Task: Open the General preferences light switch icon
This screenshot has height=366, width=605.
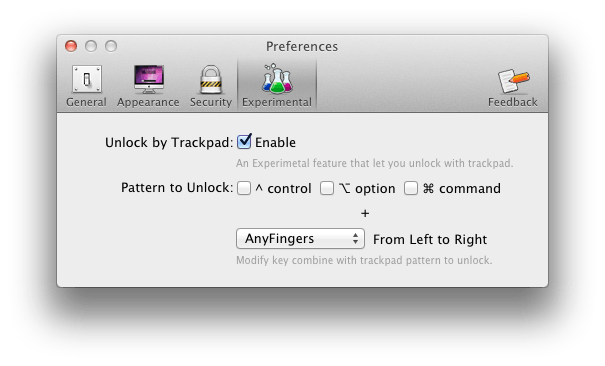Action: click(x=87, y=79)
